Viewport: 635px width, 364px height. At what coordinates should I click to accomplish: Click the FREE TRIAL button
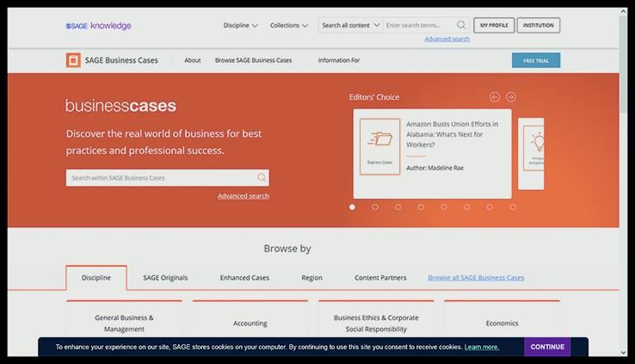(536, 60)
